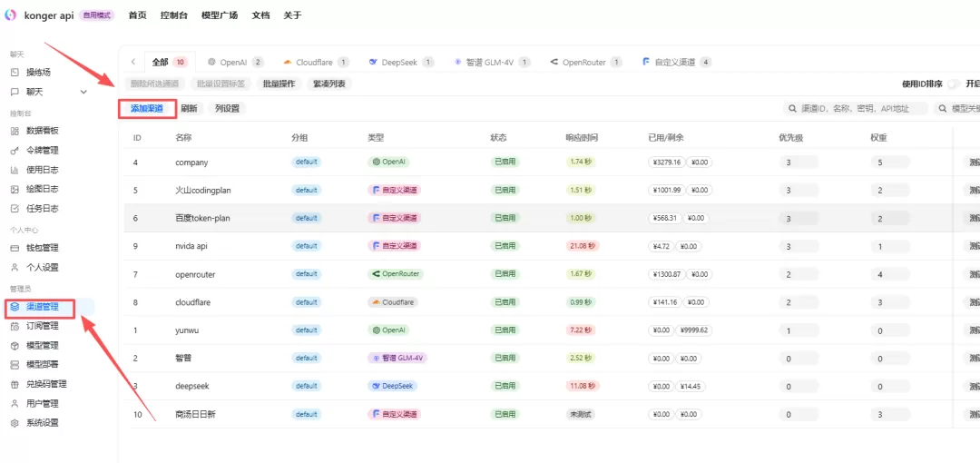Open 个人设置 in the sidebar

click(x=42, y=267)
